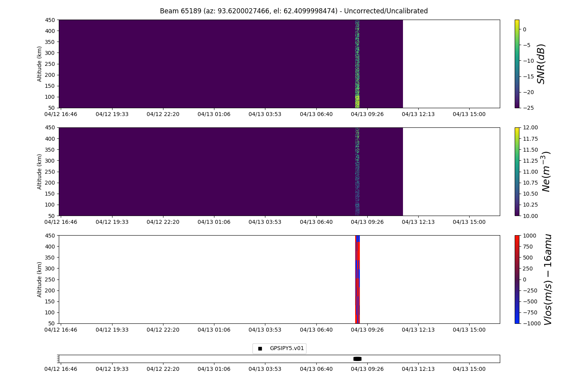
Task: Click the "11.50" tick on Ne colorbar
Action: (x=530, y=149)
